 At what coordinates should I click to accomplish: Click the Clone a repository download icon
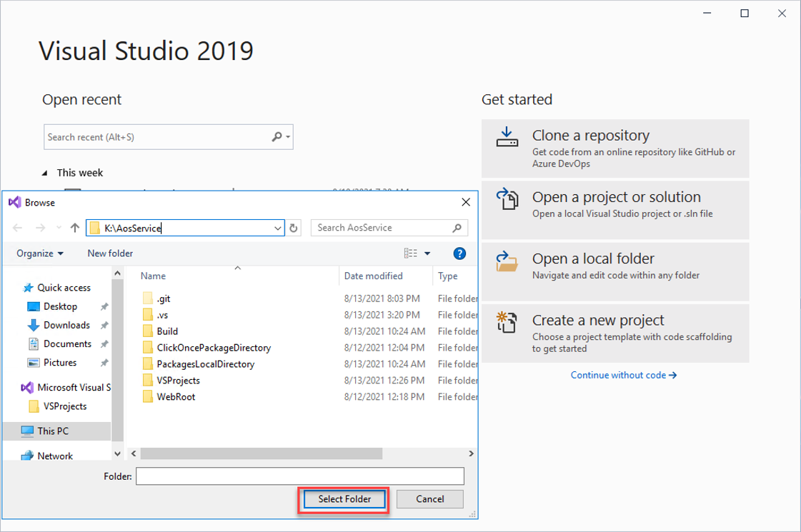pos(507,137)
